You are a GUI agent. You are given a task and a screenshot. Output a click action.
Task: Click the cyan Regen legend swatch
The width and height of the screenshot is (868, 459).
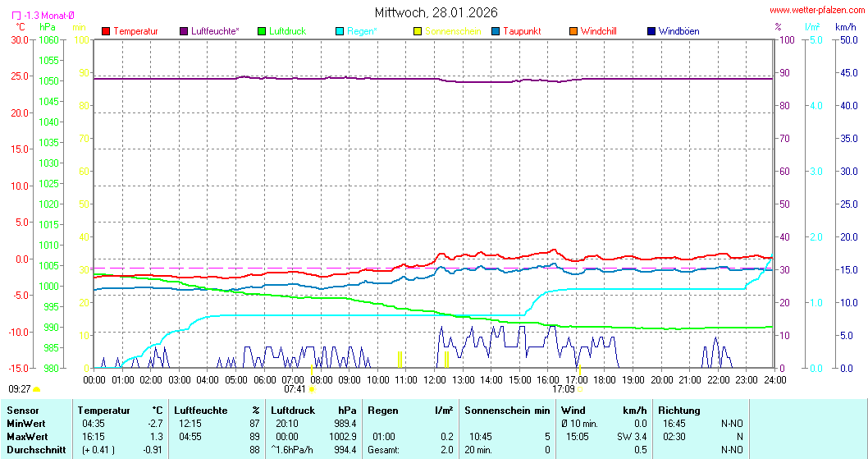[x=340, y=31]
